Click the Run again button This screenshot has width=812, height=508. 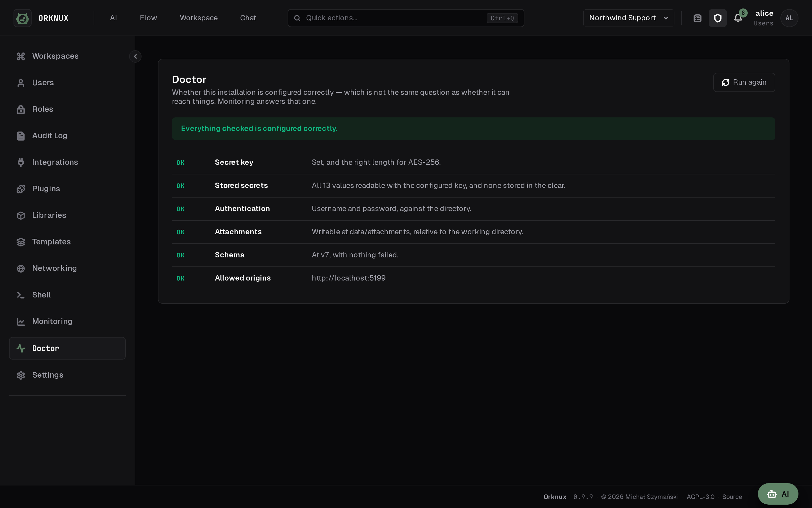pos(744,82)
